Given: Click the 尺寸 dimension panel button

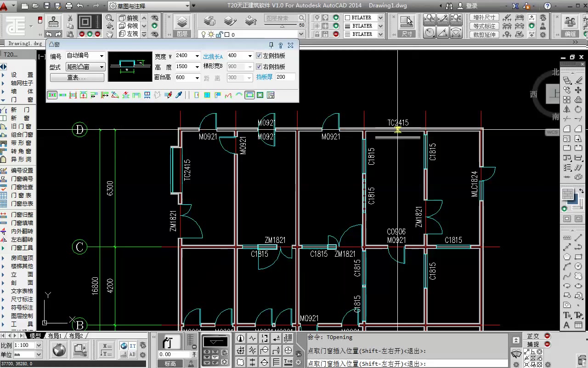Looking at the screenshot, I should point(407,26).
